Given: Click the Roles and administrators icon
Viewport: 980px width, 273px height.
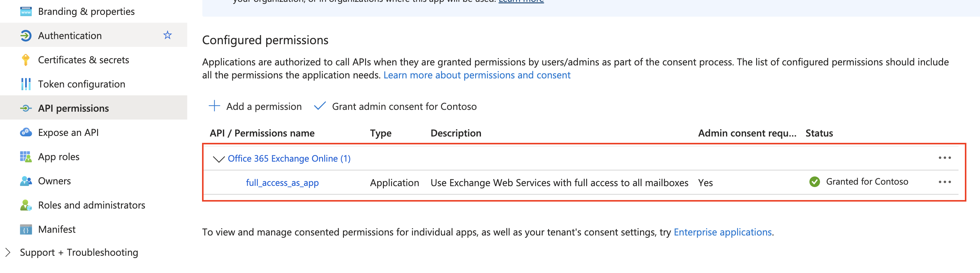Looking at the screenshot, I should [25, 205].
